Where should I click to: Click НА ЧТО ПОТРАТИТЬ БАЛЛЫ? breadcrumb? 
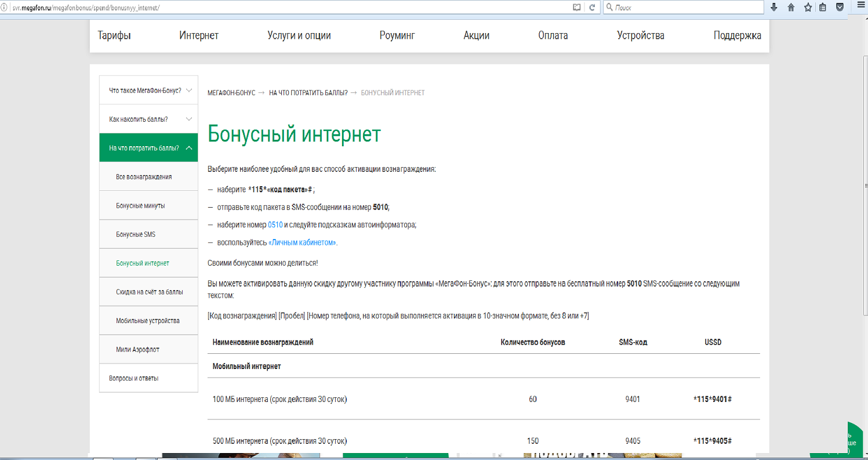[x=308, y=93]
